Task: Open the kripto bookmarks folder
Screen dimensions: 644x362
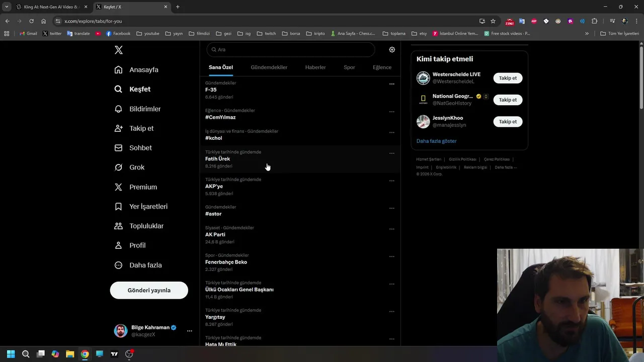Action: point(315,34)
